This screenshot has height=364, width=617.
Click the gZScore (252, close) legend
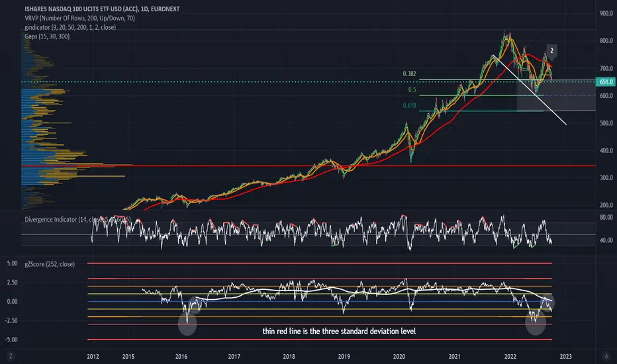coord(50,264)
